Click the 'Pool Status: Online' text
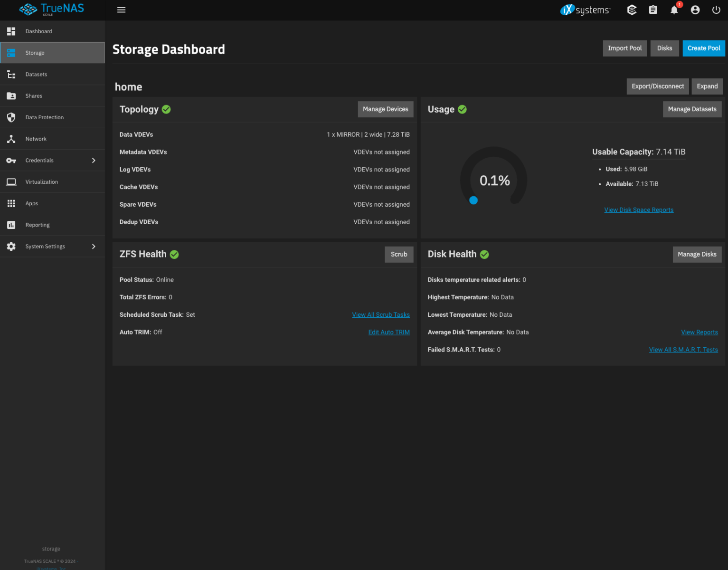 click(147, 280)
